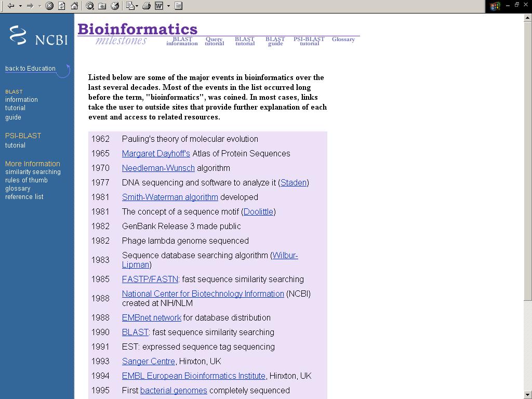This screenshot has height=399, width=532.
Task: Open bacterial genomes link
Action: tap(174, 391)
